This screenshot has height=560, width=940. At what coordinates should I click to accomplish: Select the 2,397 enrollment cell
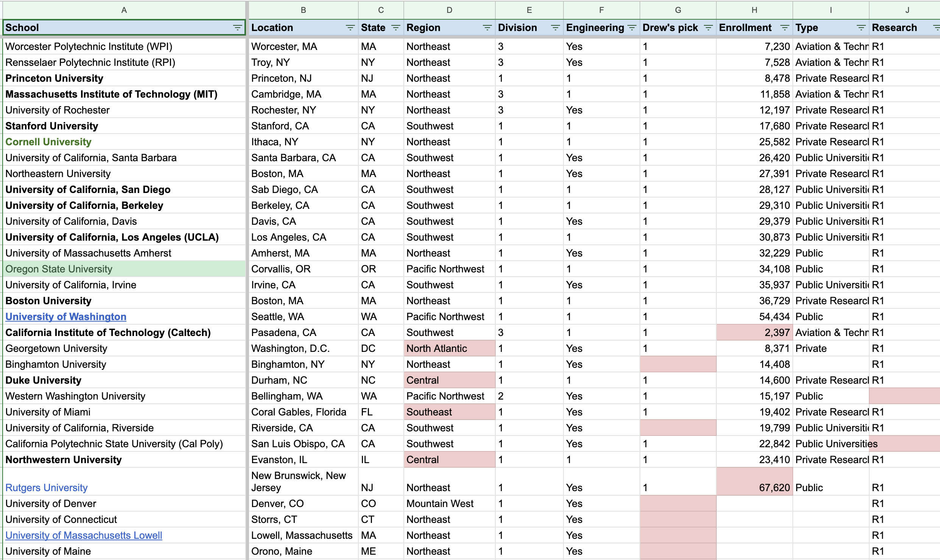755,333
